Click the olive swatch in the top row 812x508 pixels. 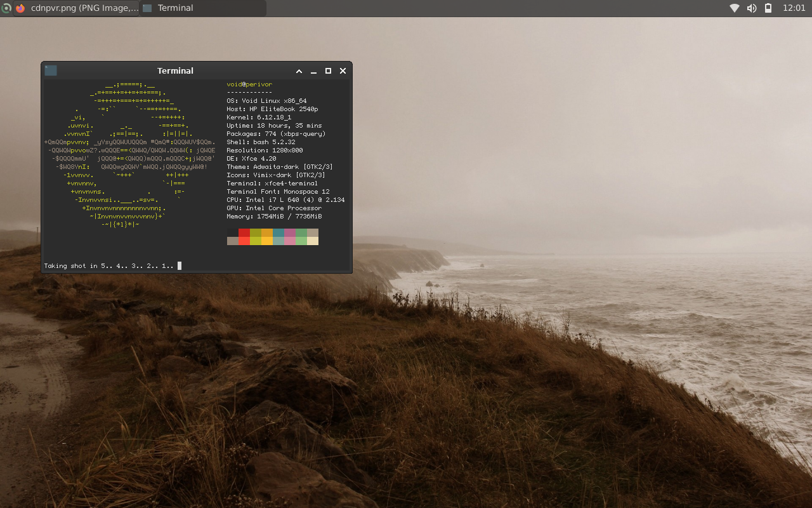pos(256,232)
